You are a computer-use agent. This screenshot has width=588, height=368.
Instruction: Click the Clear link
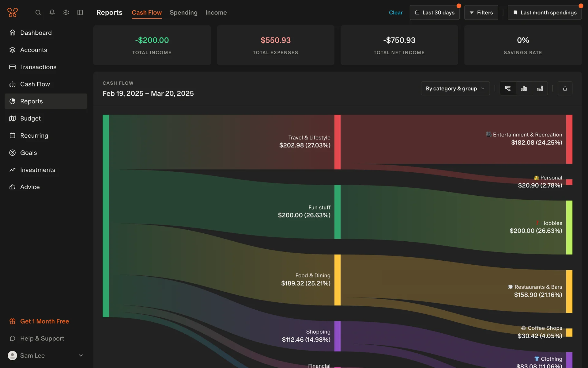coord(395,13)
